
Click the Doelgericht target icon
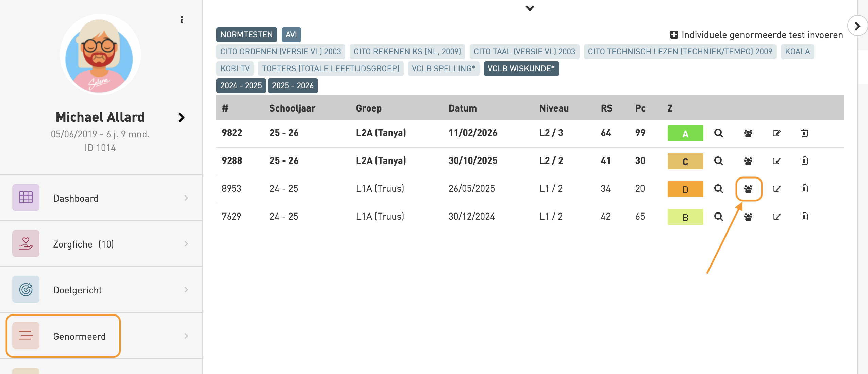(x=26, y=290)
